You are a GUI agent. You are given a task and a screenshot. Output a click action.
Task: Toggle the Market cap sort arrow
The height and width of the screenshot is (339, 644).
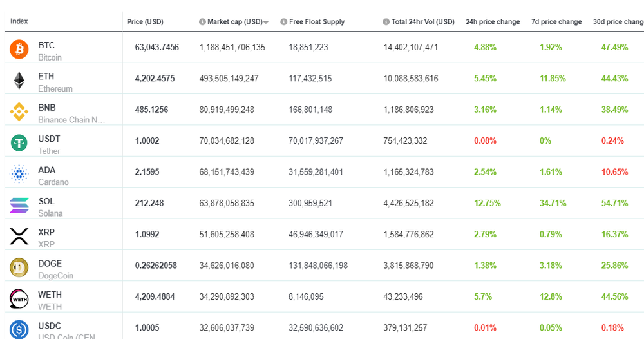coord(266,23)
